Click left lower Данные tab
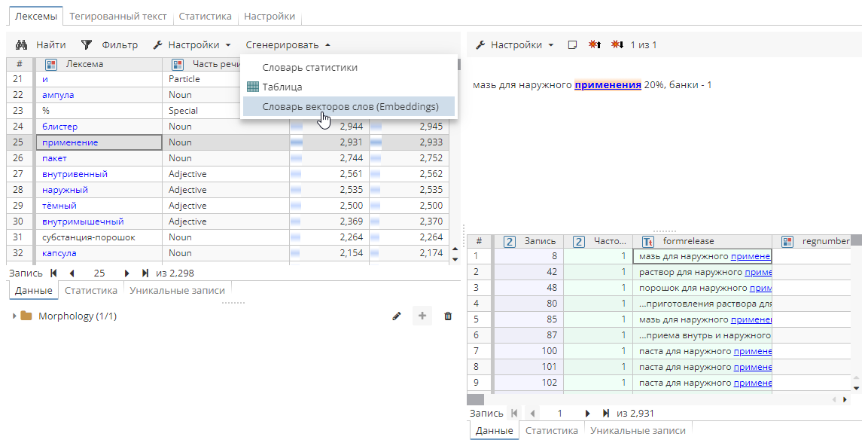The height and width of the screenshot is (446, 868). point(34,290)
